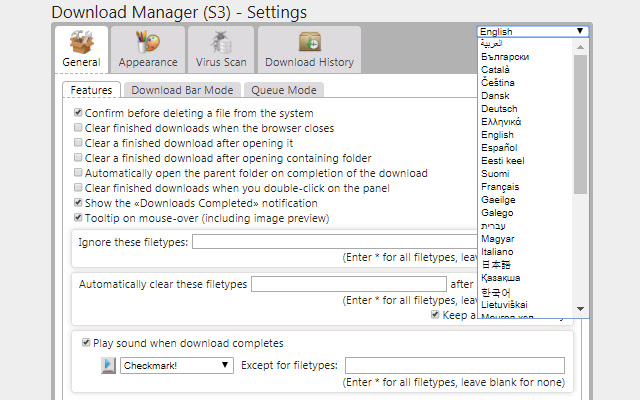Open the Appearance palette icon tab
Image resolution: width=640 pixels, height=400 pixels.
147,44
